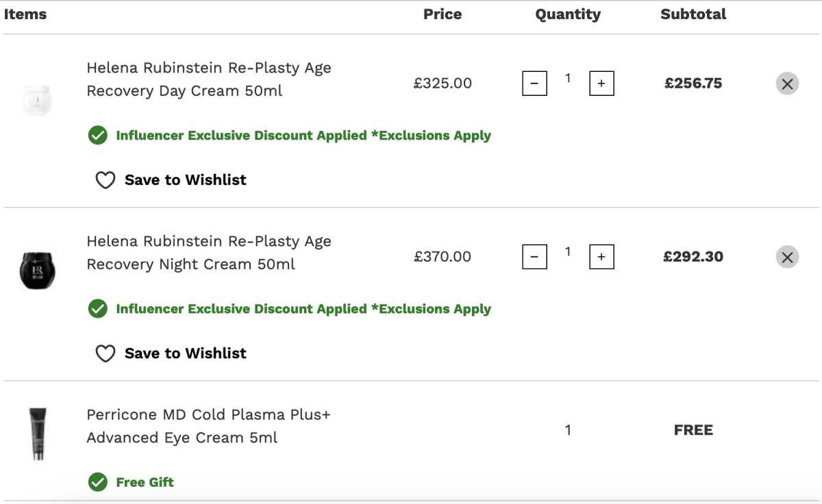This screenshot has height=504, width=822.
Task: Click green checkmark beside Free Gift
Action: 98,482
